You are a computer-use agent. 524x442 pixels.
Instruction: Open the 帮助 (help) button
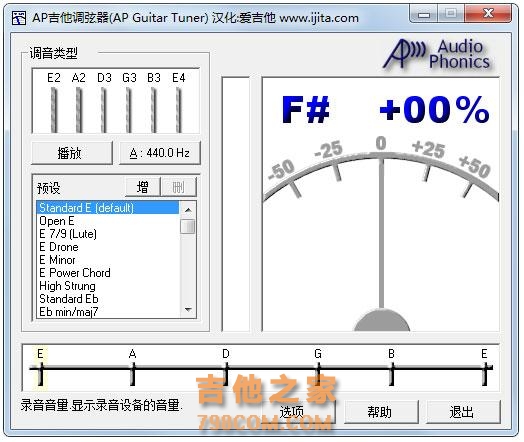pos(381,412)
